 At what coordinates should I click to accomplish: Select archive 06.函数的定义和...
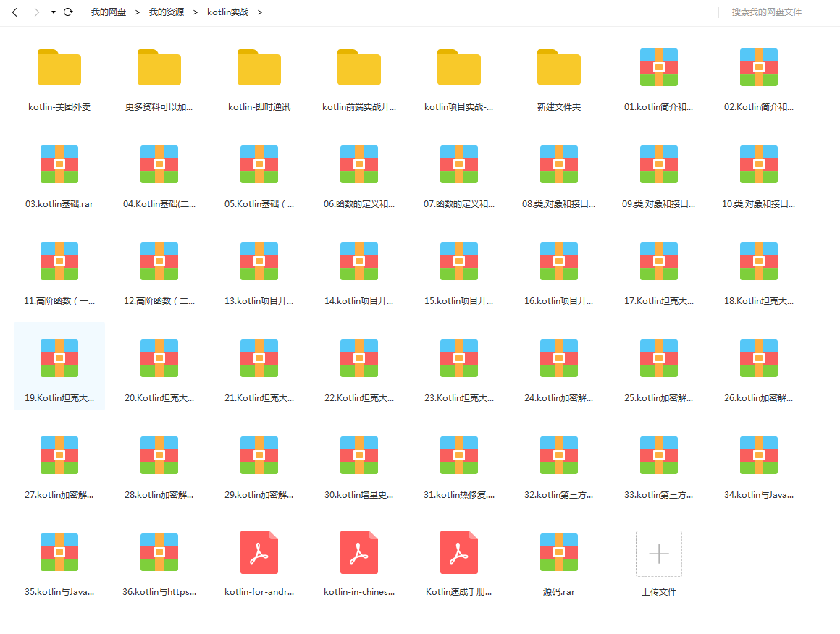(359, 164)
